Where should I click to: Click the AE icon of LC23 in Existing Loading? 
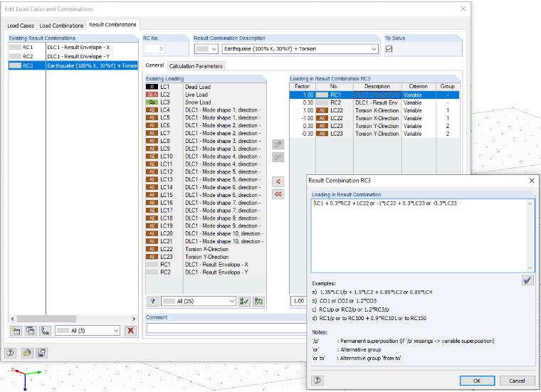[152, 257]
